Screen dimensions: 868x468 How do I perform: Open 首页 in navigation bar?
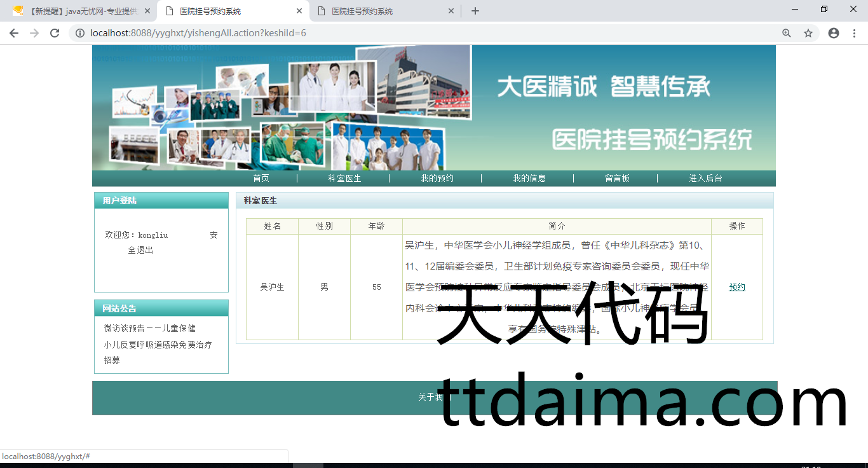pyautogui.click(x=261, y=179)
